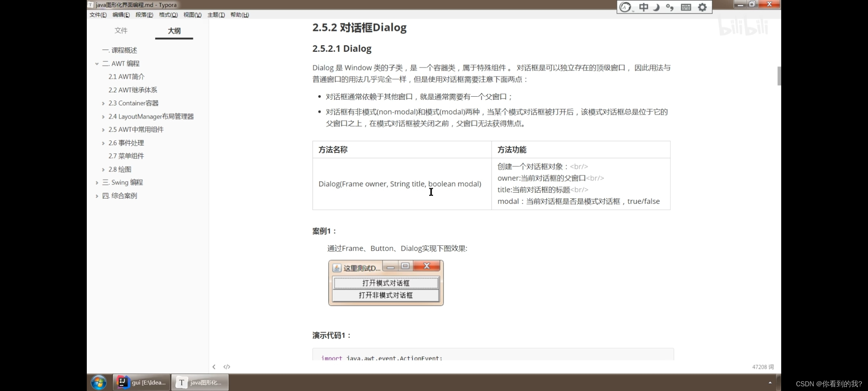Image resolution: width=868 pixels, height=391 pixels.
Task: Click the back arrow in the status bar
Action: click(x=214, y=366)
